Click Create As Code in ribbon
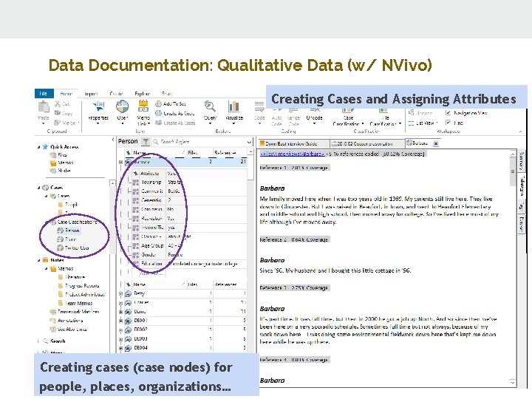Viewport: 532px width, 399px height. point(174,113)
